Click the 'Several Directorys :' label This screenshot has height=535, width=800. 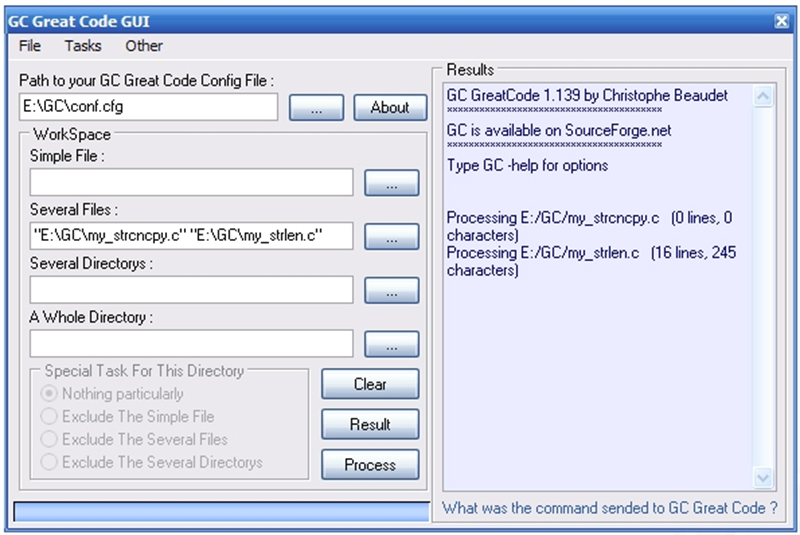tap(91, 263)
